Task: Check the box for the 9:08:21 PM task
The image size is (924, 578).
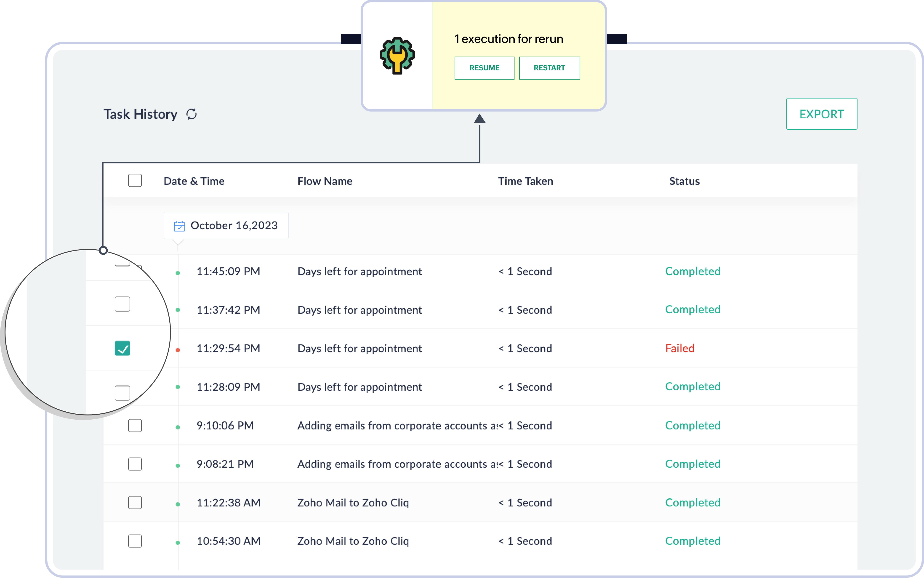Action: pyautogui.click(x=135, y=464)
